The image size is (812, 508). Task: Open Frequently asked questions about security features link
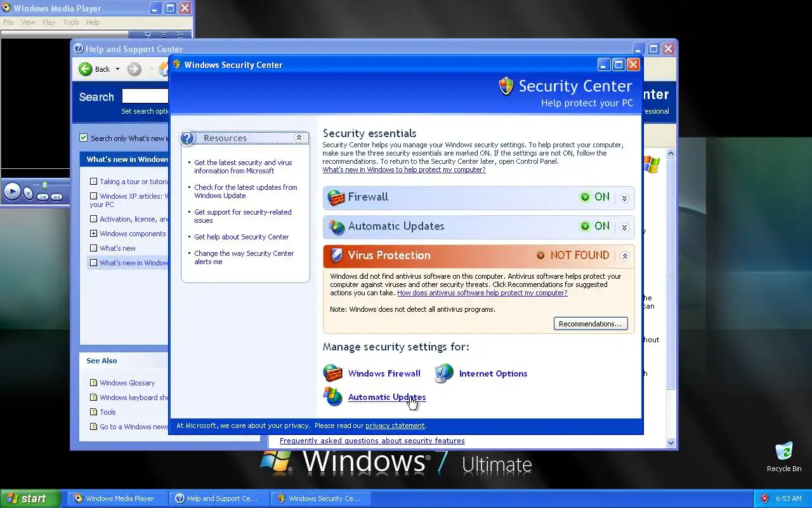[372, 441]
